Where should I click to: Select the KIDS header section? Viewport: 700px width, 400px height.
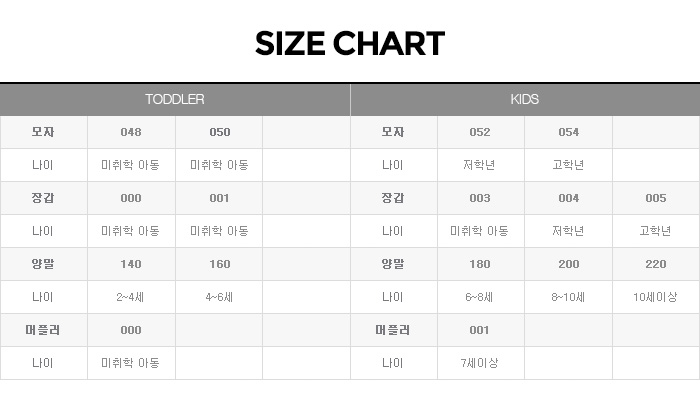(524, 99)
